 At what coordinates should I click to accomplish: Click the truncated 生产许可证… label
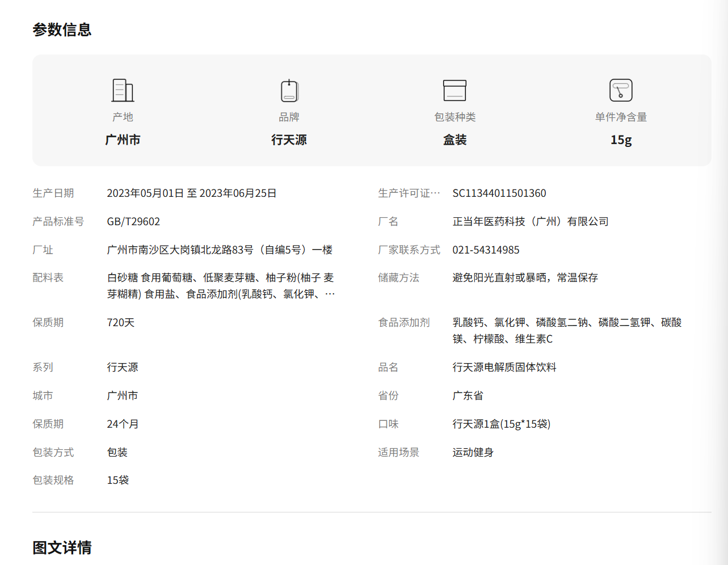(x=409, y=193)
